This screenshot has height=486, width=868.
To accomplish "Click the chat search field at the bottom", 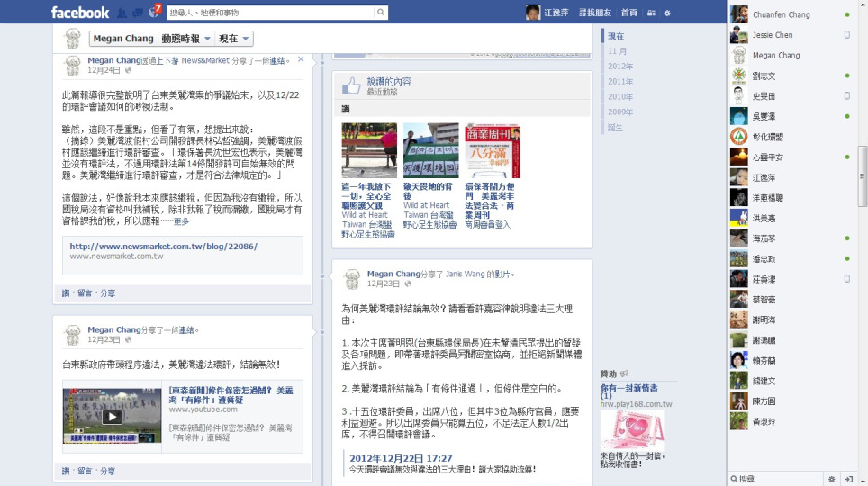I will click(x=775, y=479).
